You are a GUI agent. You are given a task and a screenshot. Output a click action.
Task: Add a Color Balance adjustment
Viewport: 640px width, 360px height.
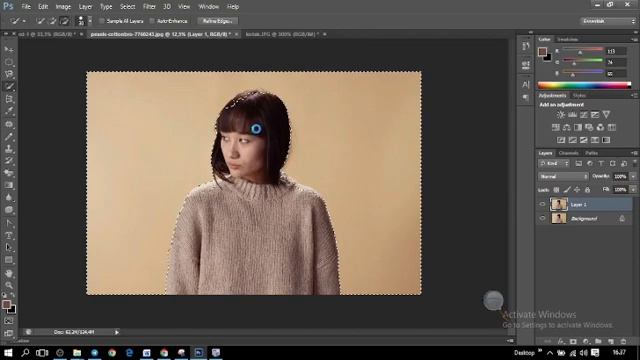567,128
